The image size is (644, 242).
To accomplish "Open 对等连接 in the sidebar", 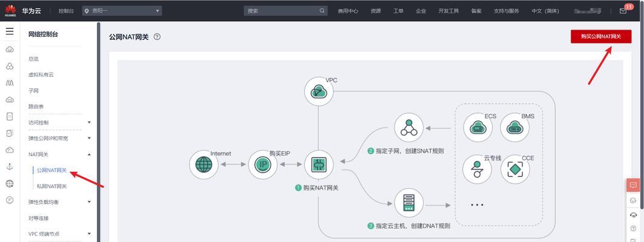I will (38, 218).
